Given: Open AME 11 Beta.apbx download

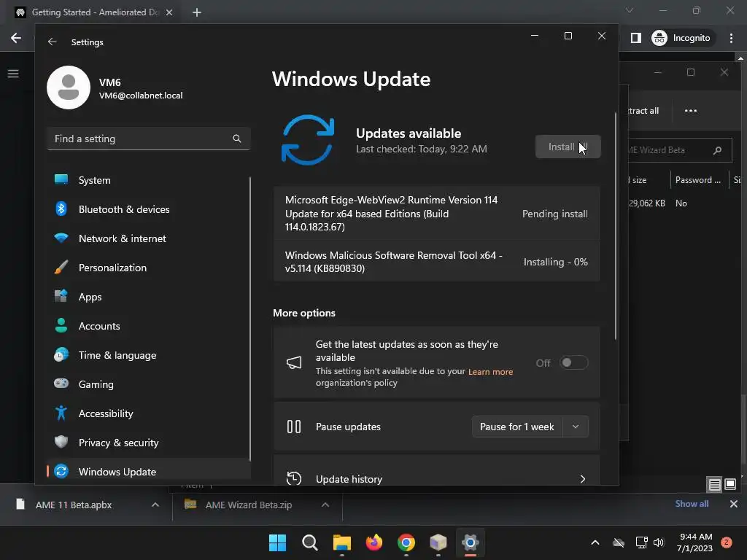Looking at the screenshot, I should point(74,505).
